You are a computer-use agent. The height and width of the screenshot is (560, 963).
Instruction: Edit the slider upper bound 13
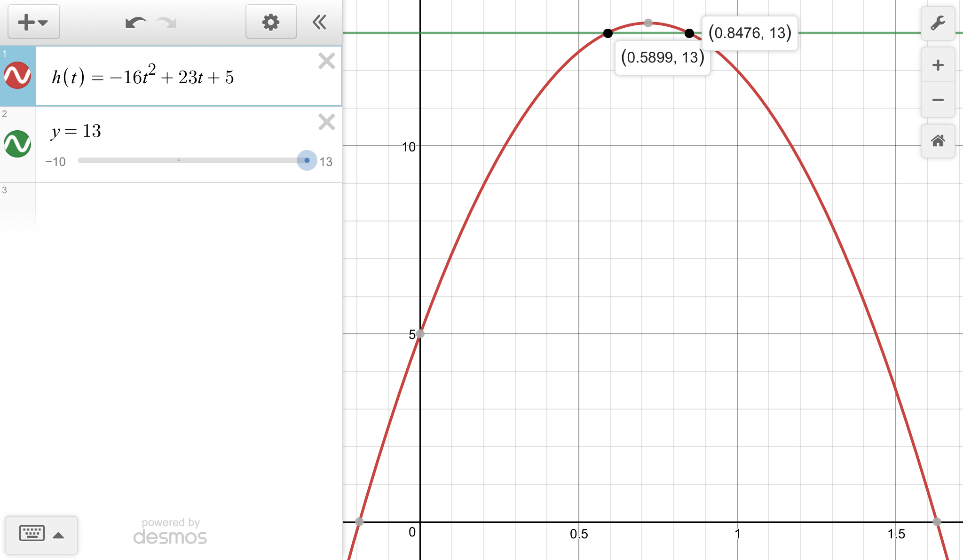point(326,162)
